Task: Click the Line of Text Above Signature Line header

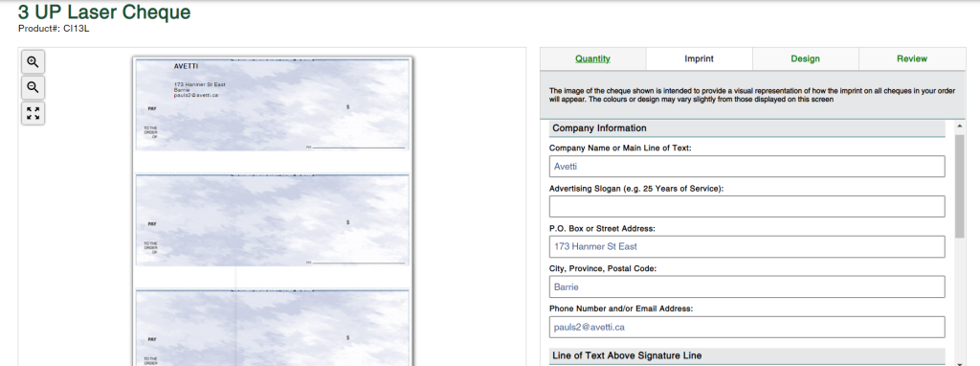Action: click(746, 355)
